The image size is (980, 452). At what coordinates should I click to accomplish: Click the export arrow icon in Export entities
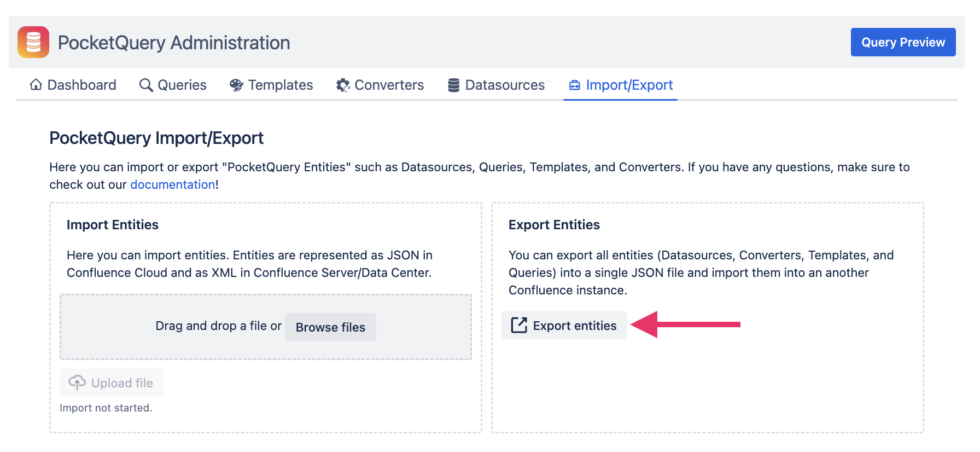coord(518,326)
